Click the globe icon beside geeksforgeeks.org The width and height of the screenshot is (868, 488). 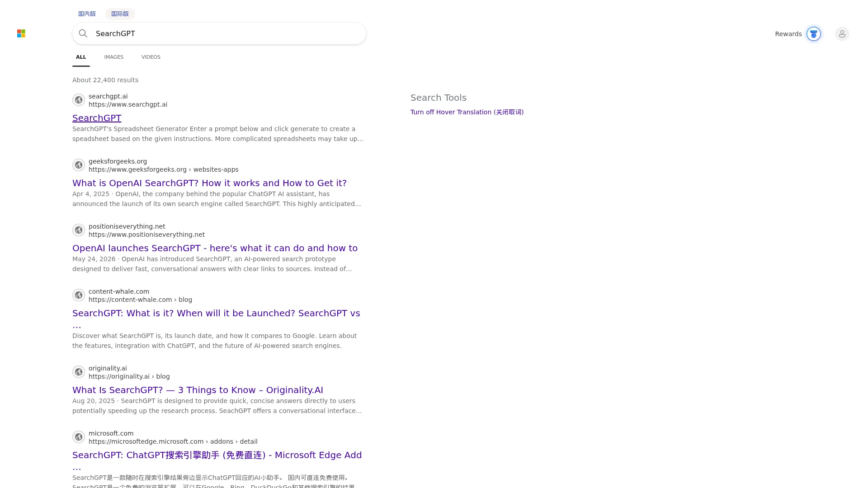(79, 165)
